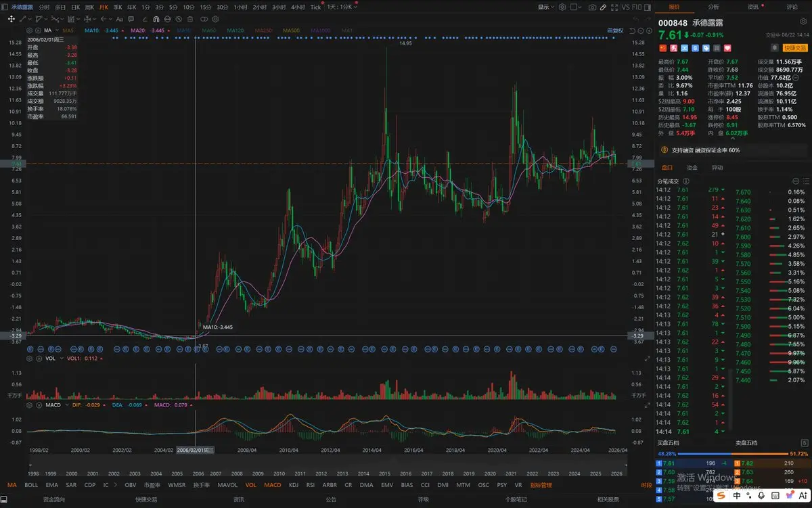Click the pencil draw icon in top bar

[603, 7]
